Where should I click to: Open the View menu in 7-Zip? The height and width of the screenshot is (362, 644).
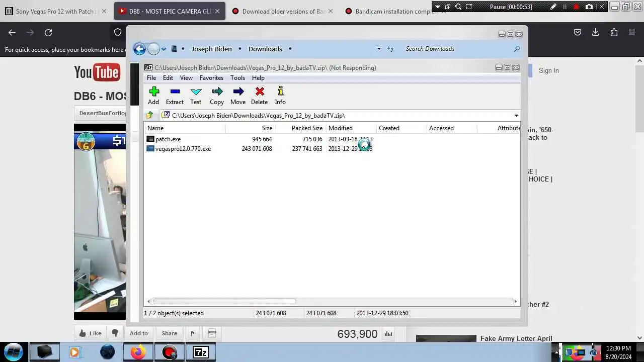coord(186,78)
